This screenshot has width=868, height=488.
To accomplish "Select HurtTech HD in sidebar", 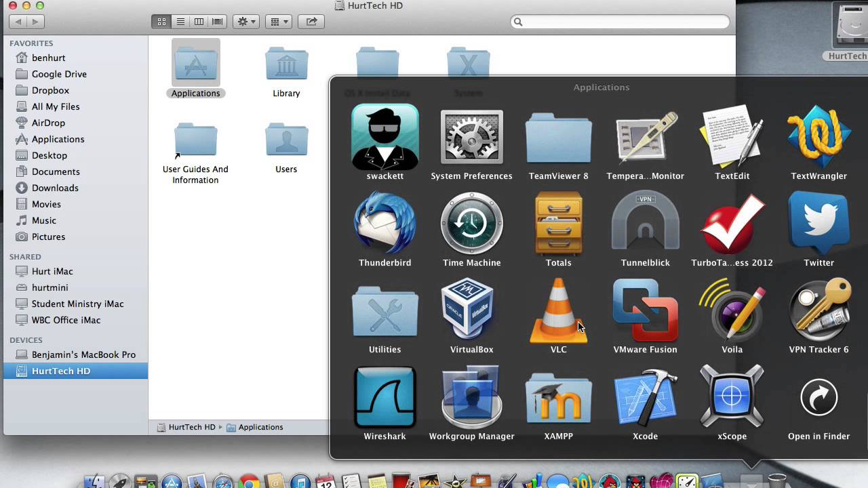I will pos(75,371).
